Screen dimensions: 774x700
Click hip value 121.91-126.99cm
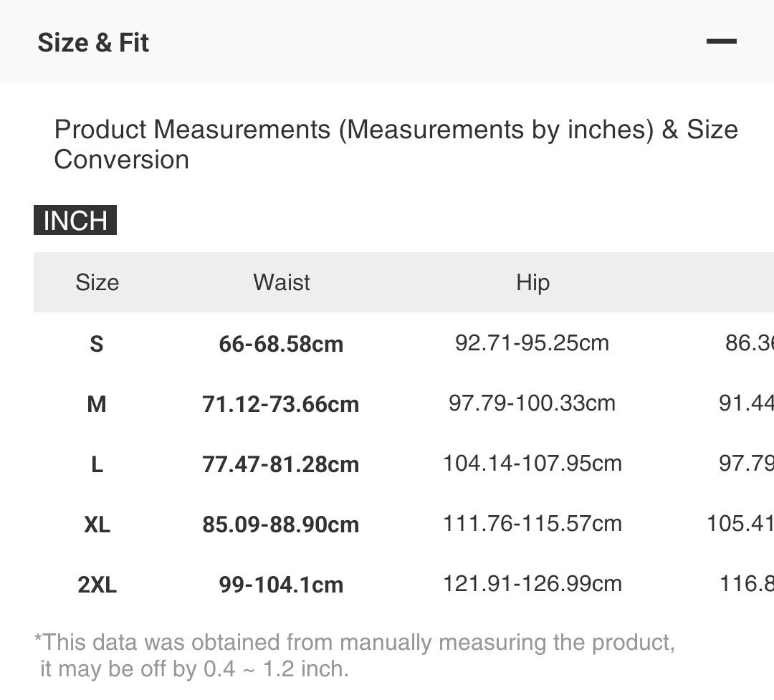(532, 584)
